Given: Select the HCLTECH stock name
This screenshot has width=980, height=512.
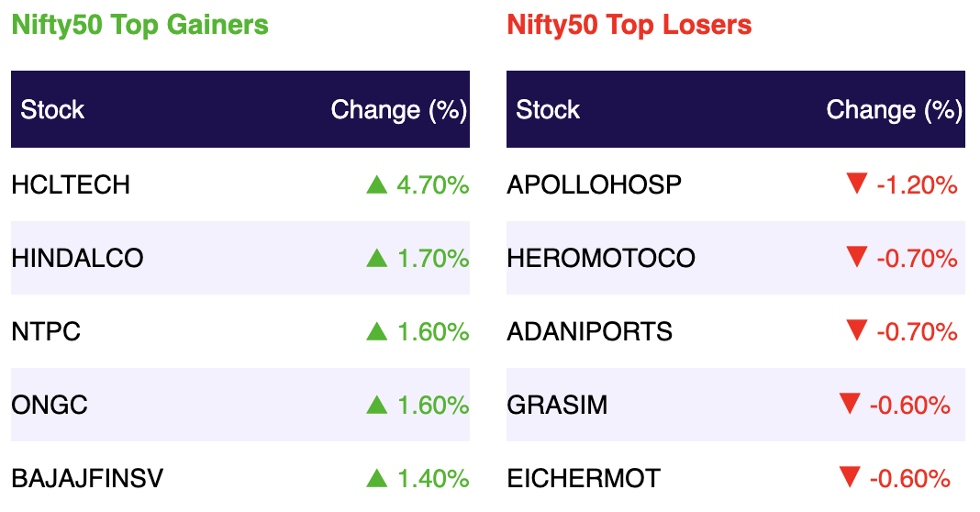Looking at the screenshot, I should tap(71, 185).
